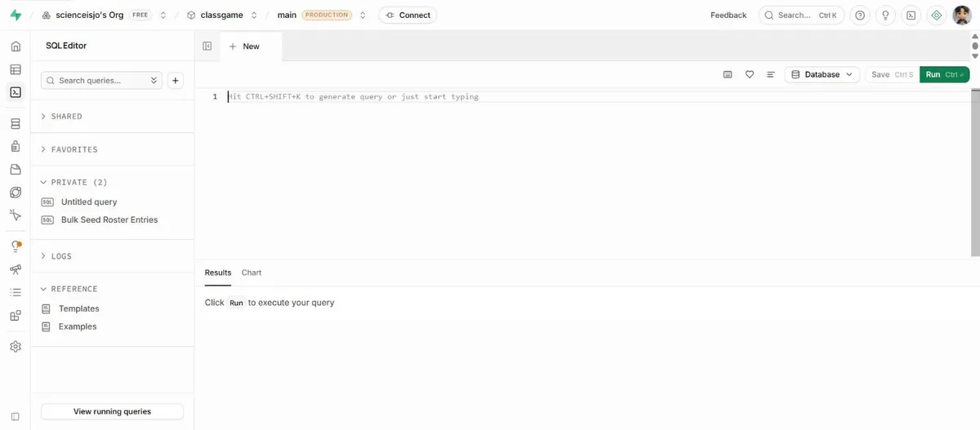Open the main branch switcher chevron
Image resolution: width=980 pixels, height=430 pixels.
(363, 15)
